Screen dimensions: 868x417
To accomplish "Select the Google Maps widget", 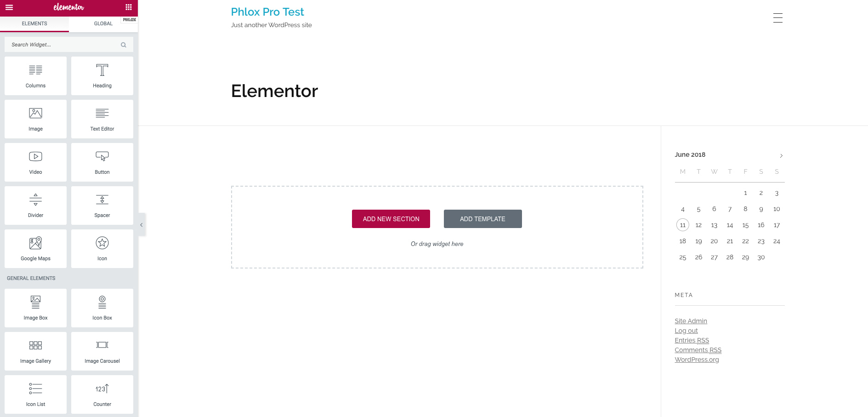I will (x=35, y=249).
